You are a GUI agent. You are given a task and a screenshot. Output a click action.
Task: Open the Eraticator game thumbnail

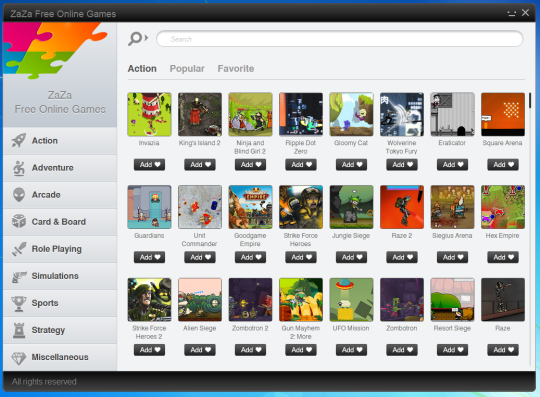tap(452, 114)
